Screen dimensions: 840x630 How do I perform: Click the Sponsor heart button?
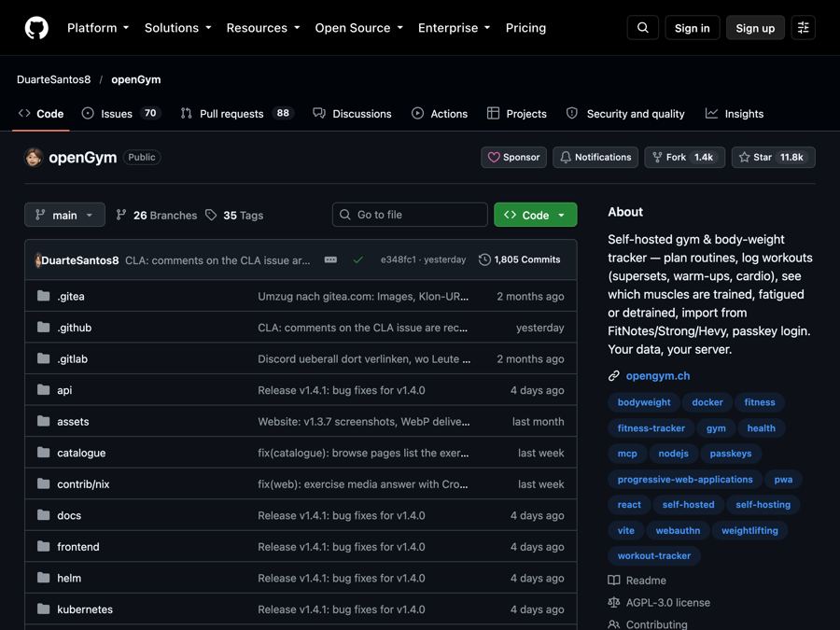pyautogui.click(x=513, y=158)
